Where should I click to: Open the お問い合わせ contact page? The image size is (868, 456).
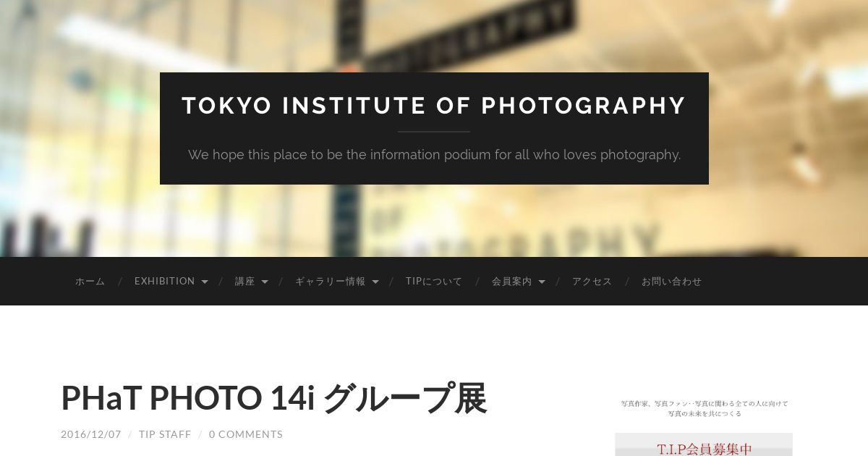click(672, 282)
